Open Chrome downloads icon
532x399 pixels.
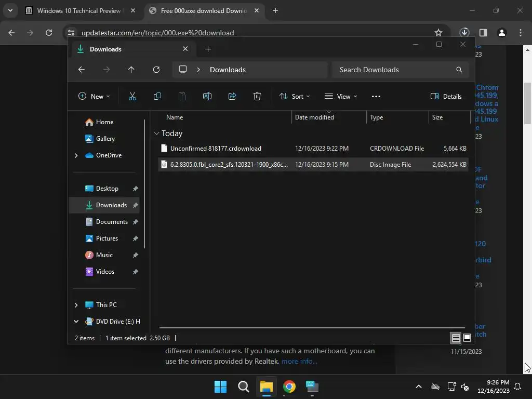pyautogui.click(x=464, y=33)
